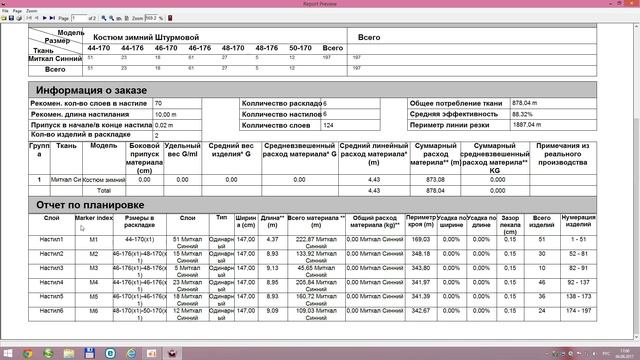
Task: Click the 'Настил4' row label
Action: (x=51, y=282)
